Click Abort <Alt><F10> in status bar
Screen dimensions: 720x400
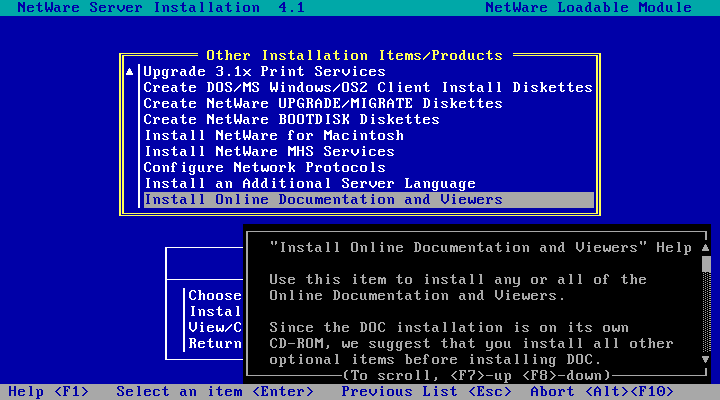coord(602,392)
